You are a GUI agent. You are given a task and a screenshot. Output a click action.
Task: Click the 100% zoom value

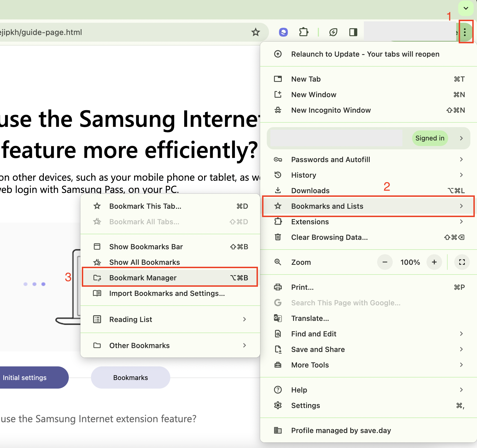410,262
